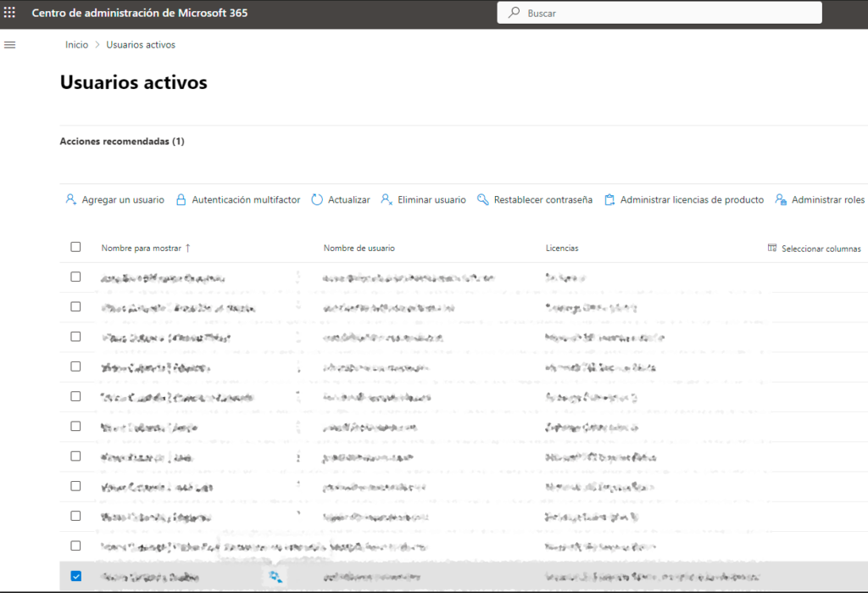The height and width of the screenshot is (593, 868).
Task: Click the Buscar search field
Action: tap(659, 13)
